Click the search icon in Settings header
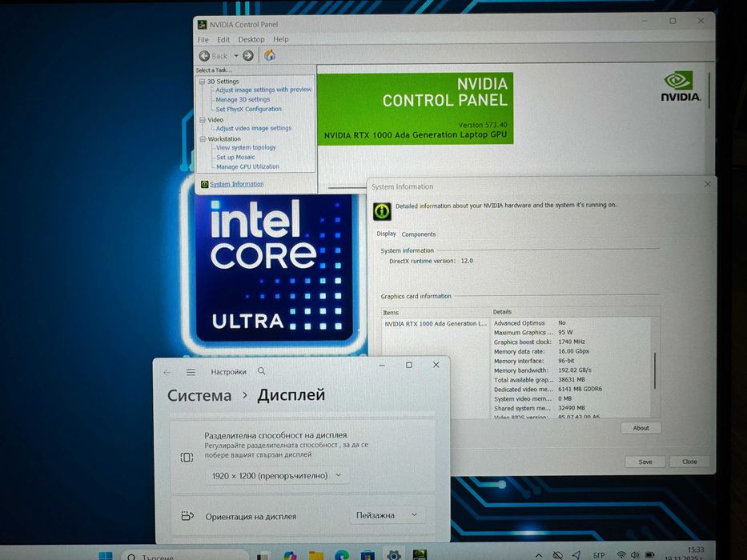Screen dimensions: 747x560 point(262,371)
